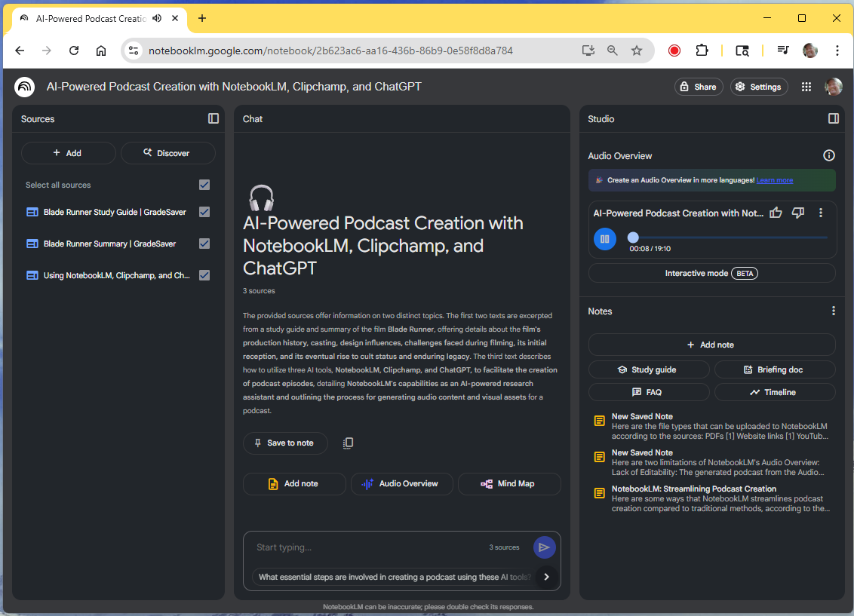Screen dimensions: 854x616
Task: Uncheck Using NotebookLM, Clipchamp source
Action: [204, 274]
